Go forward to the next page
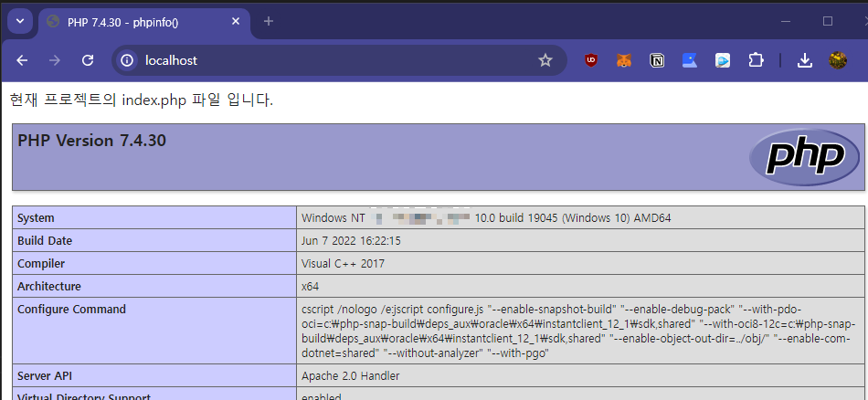The height and width of the screenshot is (400, 868). pyautogui.click(x=55, y=60)
